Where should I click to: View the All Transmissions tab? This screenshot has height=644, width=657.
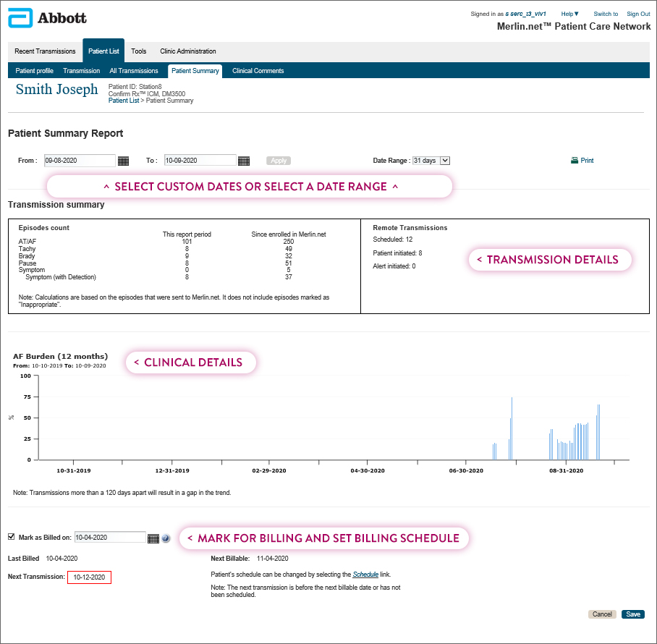(x=133, y=70)
